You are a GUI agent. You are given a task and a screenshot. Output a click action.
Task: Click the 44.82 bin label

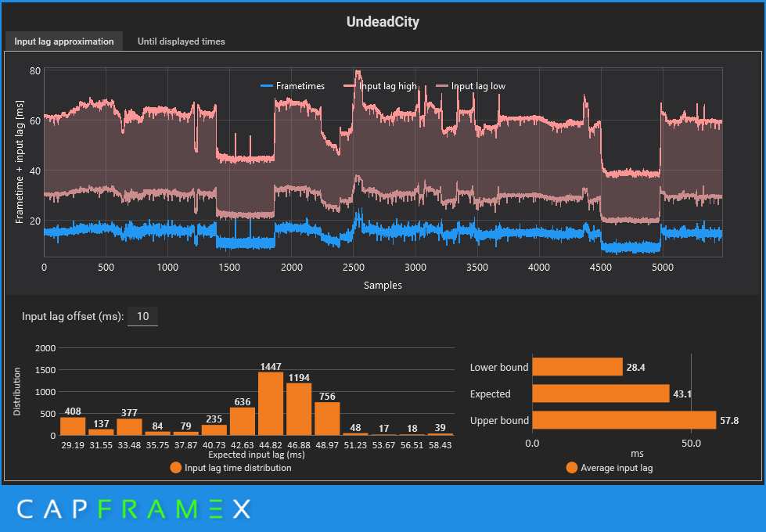click(x=271, y=445)
